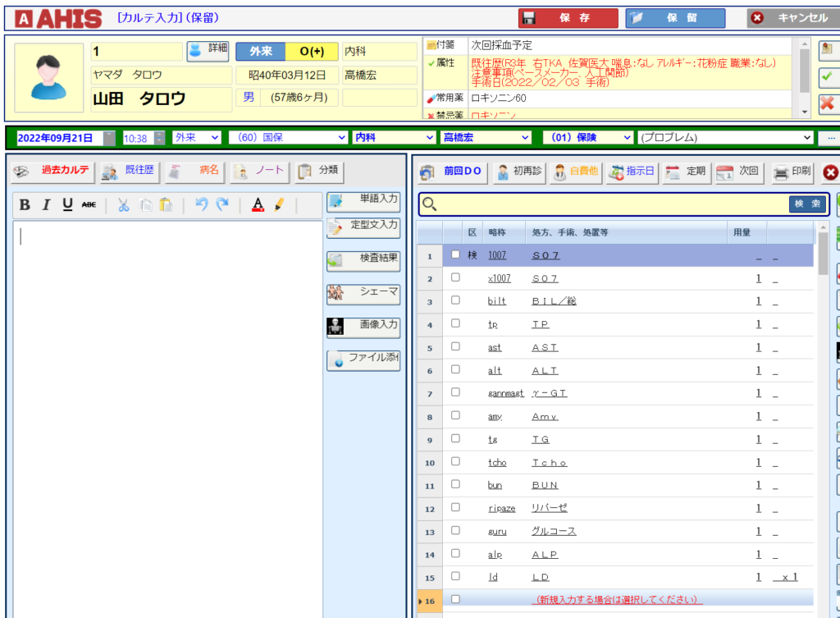This screenshot has height=618, width=840.
Task: Check the box for amy row
Action: tap(455, 415)
